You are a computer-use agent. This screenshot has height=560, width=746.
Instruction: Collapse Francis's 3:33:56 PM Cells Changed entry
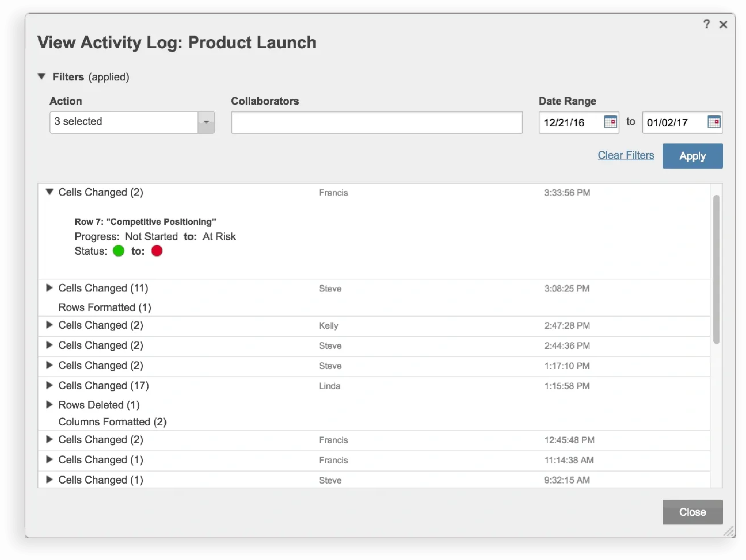coord(49,192)
